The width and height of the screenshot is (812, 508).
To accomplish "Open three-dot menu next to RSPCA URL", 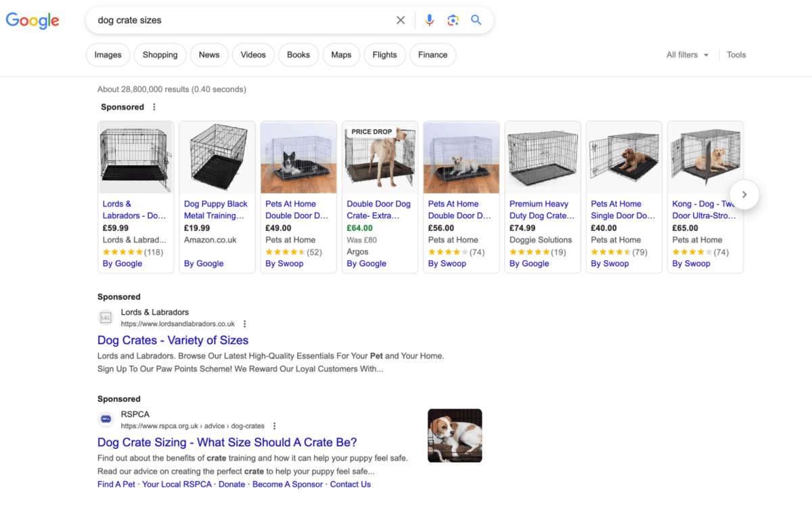I will tap(274, 426).
